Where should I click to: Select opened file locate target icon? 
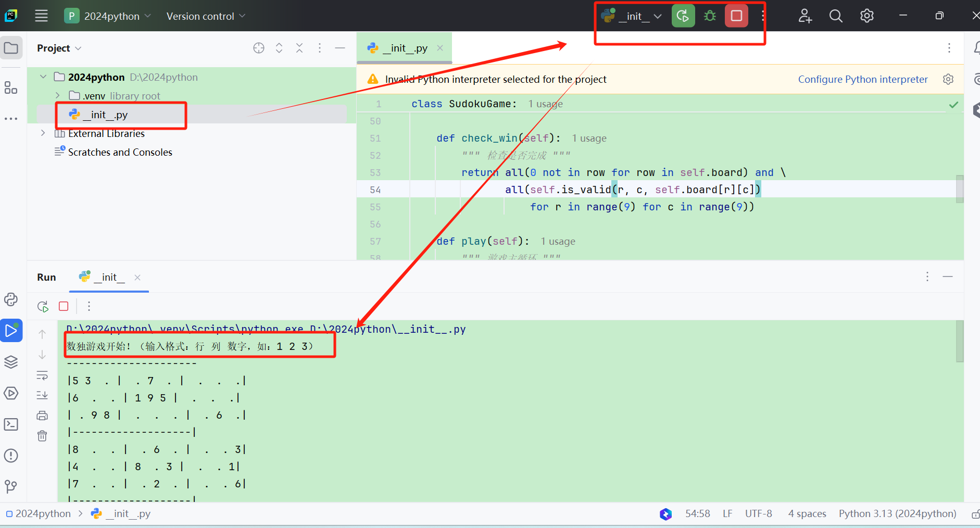[259, 48]
